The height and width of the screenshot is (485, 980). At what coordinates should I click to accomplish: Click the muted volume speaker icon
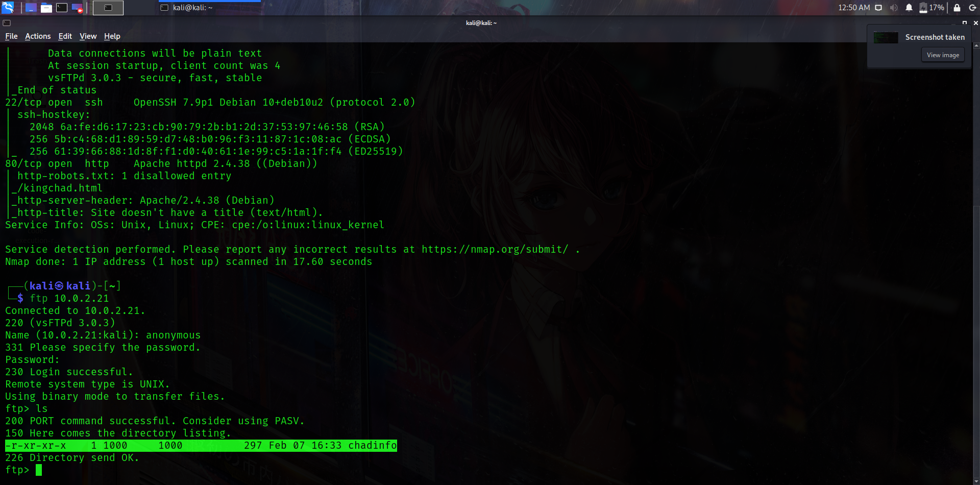893,8
